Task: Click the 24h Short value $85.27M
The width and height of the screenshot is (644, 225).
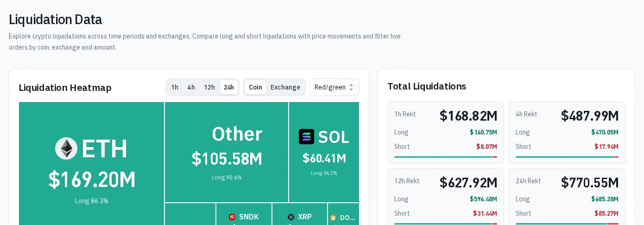Action: click(606, 213)
